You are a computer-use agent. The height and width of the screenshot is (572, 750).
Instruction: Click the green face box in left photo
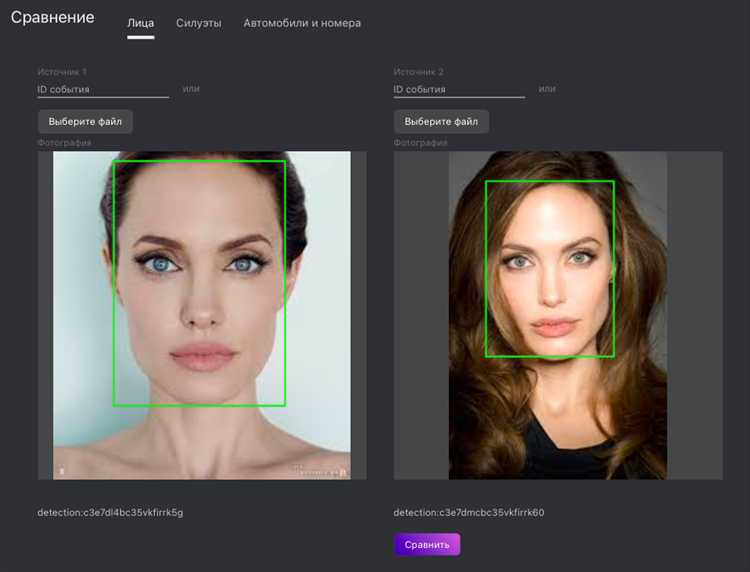click(x=199, y=283)
